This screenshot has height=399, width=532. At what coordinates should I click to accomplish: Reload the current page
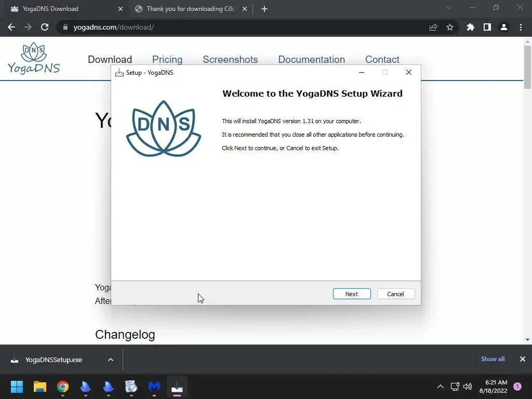click(x=45, y=27)
